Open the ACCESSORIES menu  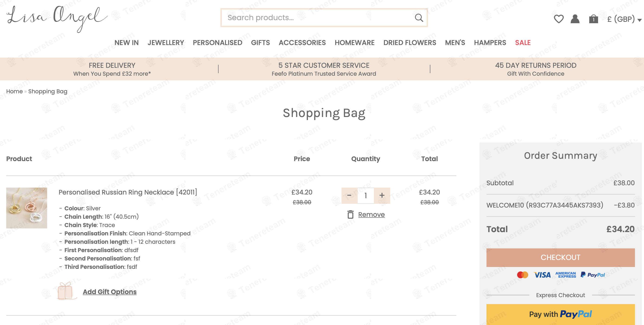tap(302, 42)
